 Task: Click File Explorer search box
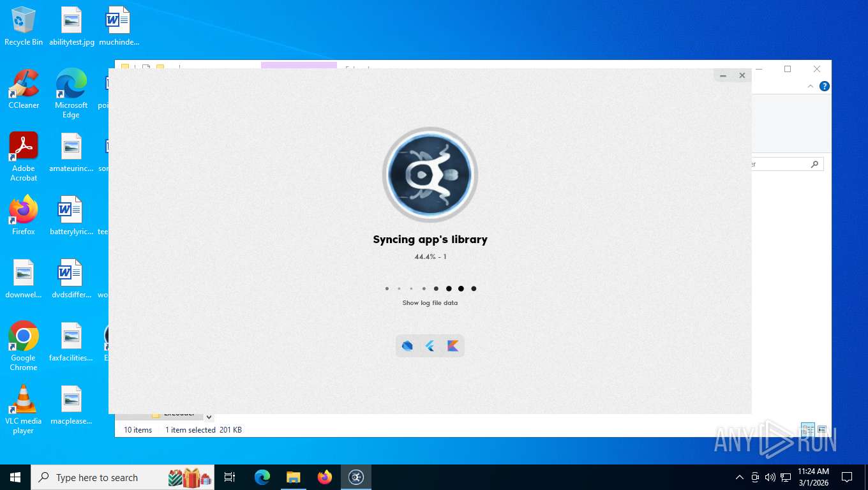(x=788, y=164)
